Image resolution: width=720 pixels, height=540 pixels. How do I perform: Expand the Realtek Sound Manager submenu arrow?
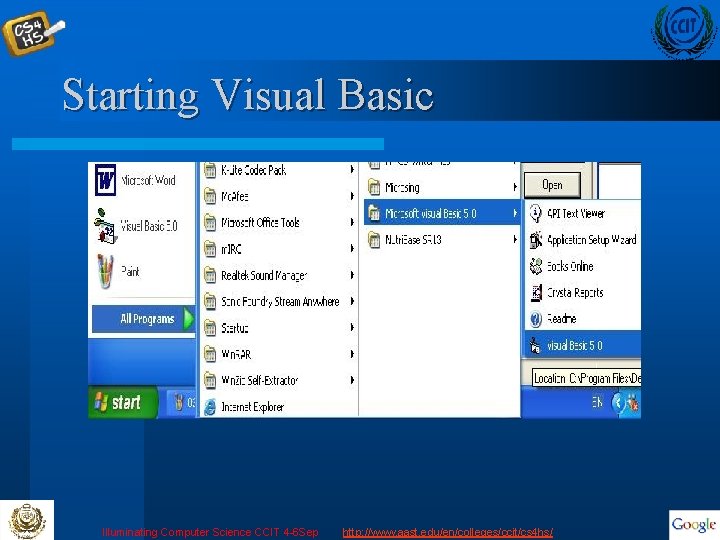(352, 275)
